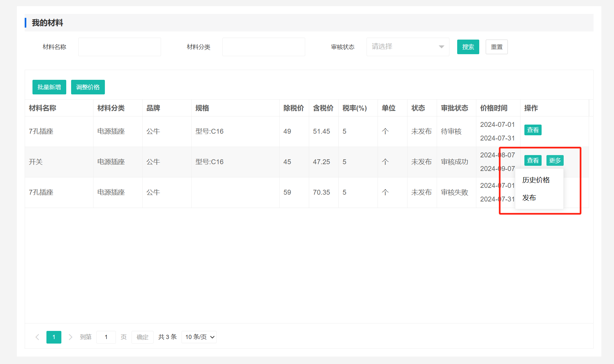Confirm page jump with 确定
This screenshot has height=364, width=614.
click(143, 337)
